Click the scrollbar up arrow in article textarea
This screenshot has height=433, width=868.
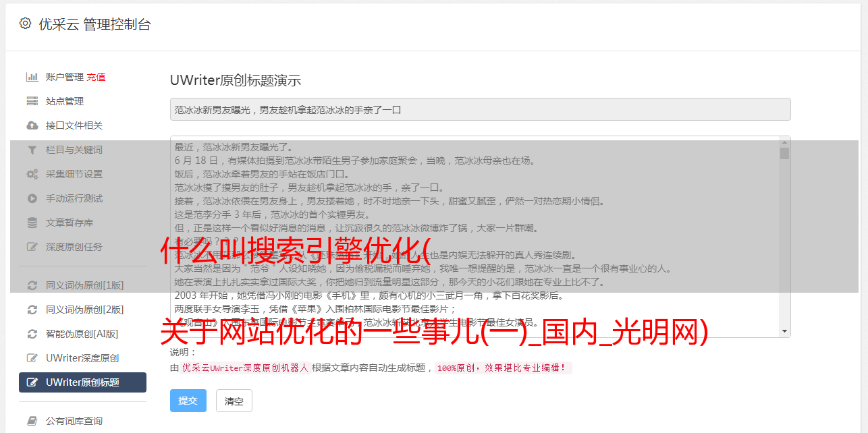click(x=784, y=142)
